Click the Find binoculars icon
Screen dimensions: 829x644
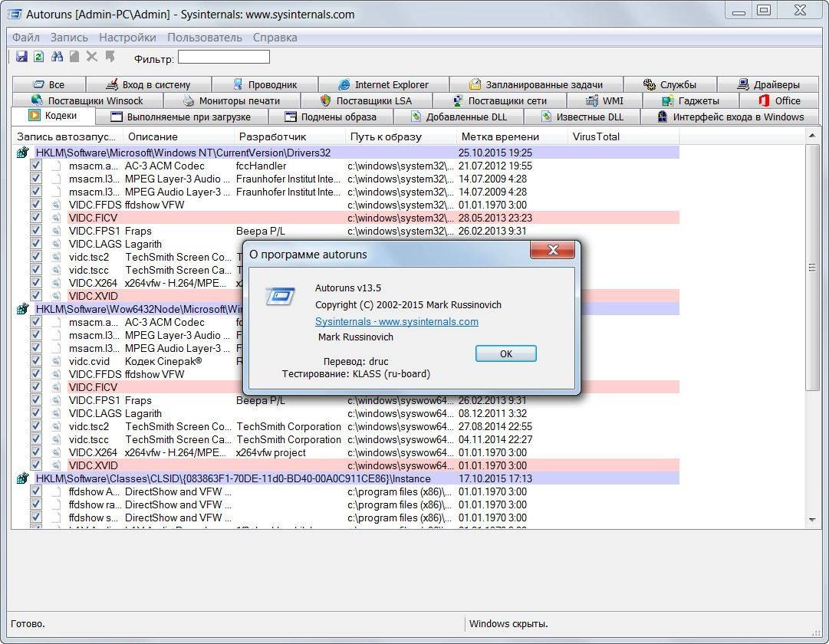click(x=57, y=57)
